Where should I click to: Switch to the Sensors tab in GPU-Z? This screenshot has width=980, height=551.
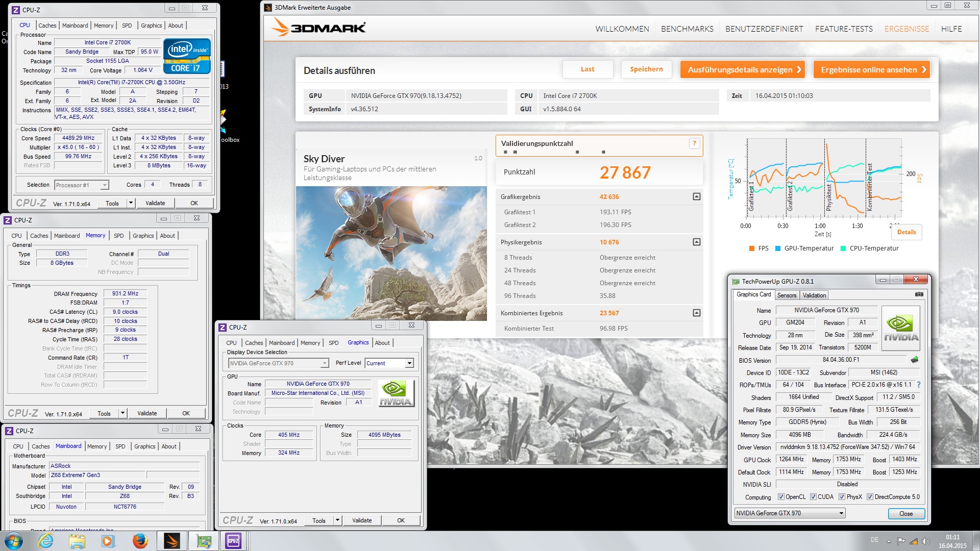coord(787,295)
